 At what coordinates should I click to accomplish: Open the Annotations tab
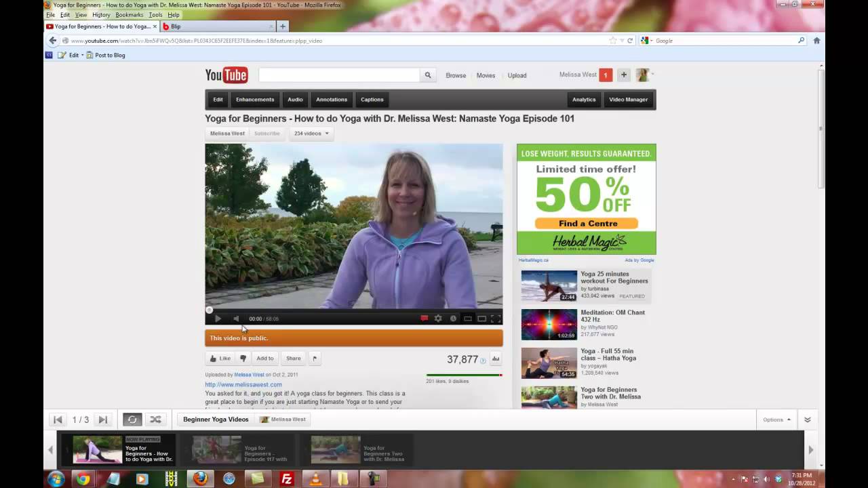coord(332,100)
